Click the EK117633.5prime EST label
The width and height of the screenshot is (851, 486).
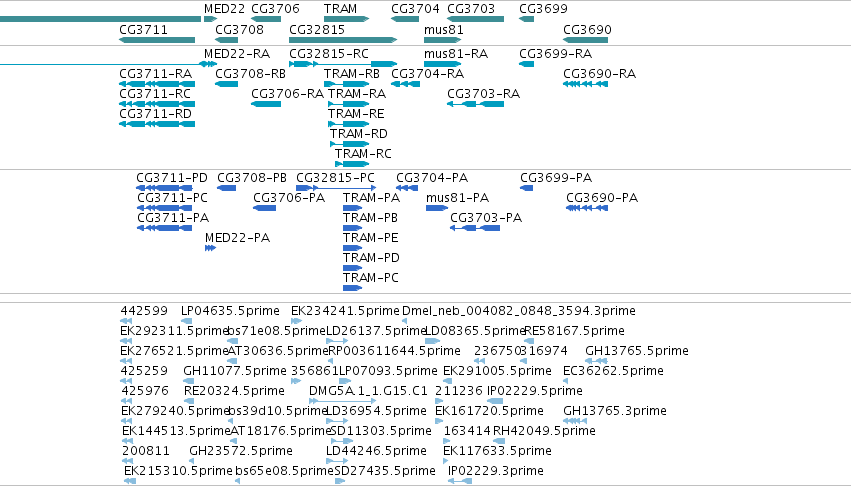click(x=497, y=451)
